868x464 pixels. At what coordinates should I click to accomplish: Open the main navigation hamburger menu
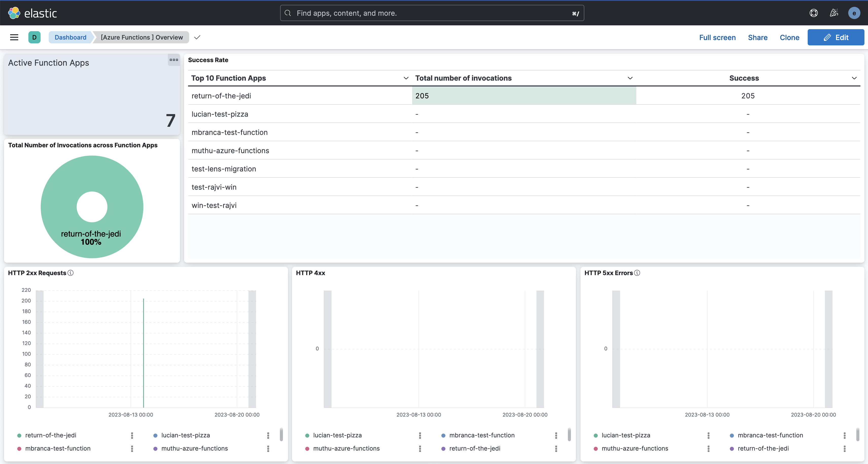tap(14, 37)
